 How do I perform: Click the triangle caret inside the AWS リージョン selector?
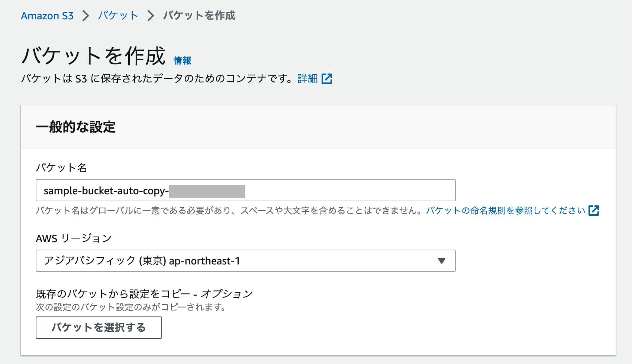[x=442, y=261]
